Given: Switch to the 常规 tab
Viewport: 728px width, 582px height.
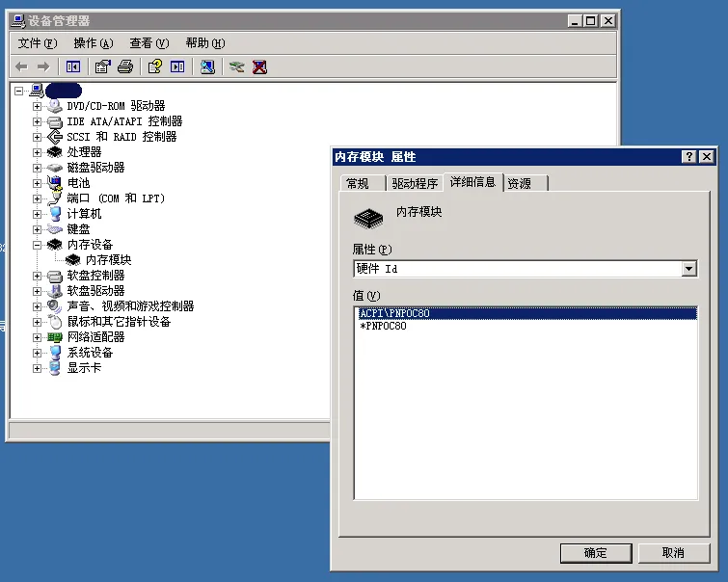Looking at the screenshot, I should pos(363,183).
